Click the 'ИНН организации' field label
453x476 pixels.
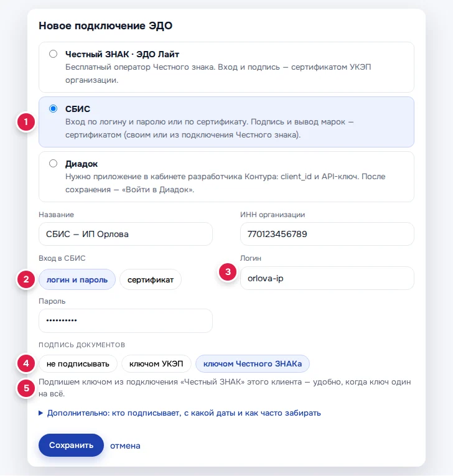[273, 215]
